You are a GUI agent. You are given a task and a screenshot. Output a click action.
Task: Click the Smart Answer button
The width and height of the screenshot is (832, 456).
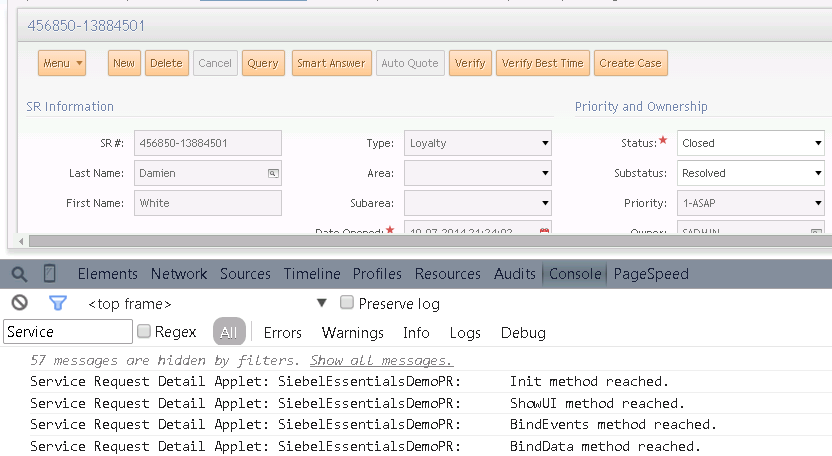[332, 63]
